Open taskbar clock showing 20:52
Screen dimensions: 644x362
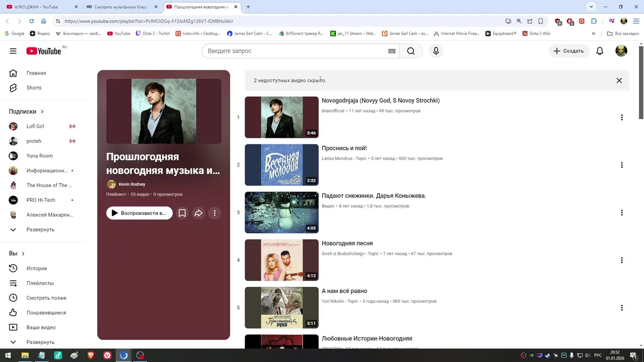coord(615,355)
